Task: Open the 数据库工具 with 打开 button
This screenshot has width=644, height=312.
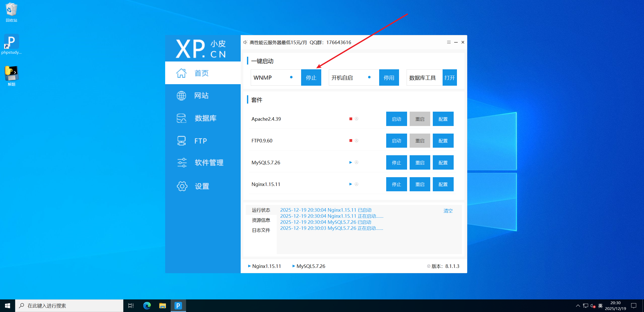Action: coord(450,78)
